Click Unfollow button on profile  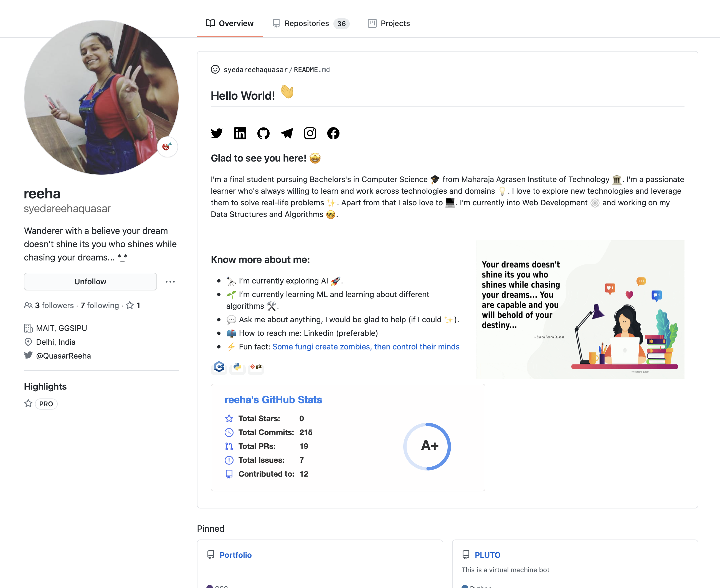click(x=90, y=281)
